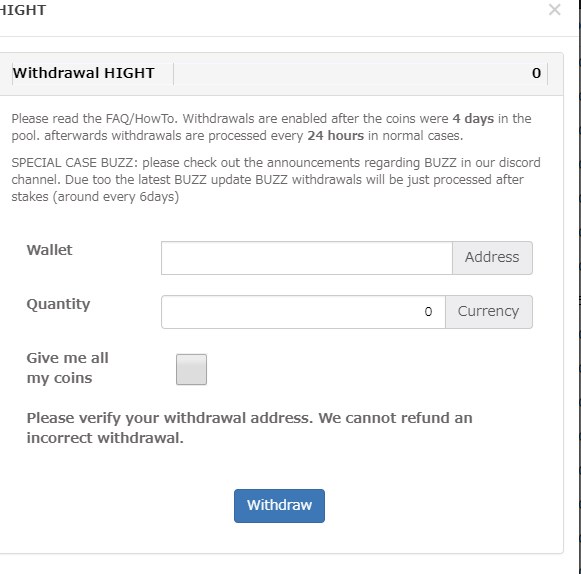Click the balance value 0 in the panel header
This screenshot has height=574, width=581.
click(x=536, y=73)
